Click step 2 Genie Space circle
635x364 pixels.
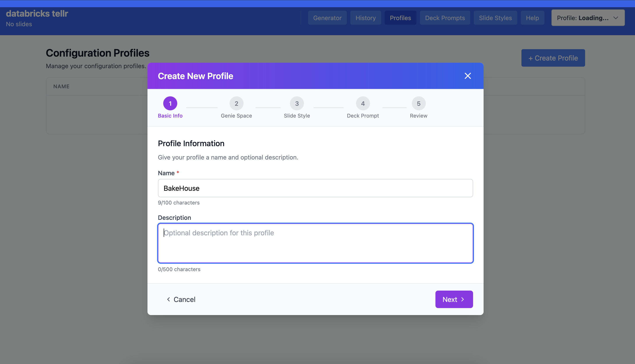pyautogui.click(x=236, y=104)
